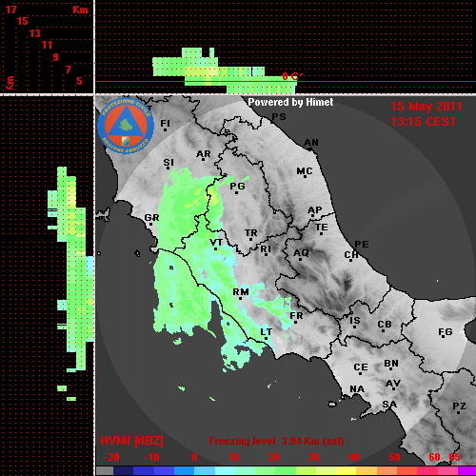The width and height of the screenshot is (476, 476).
Task: Click the PZ city label
Action: (x=459, y=407)
